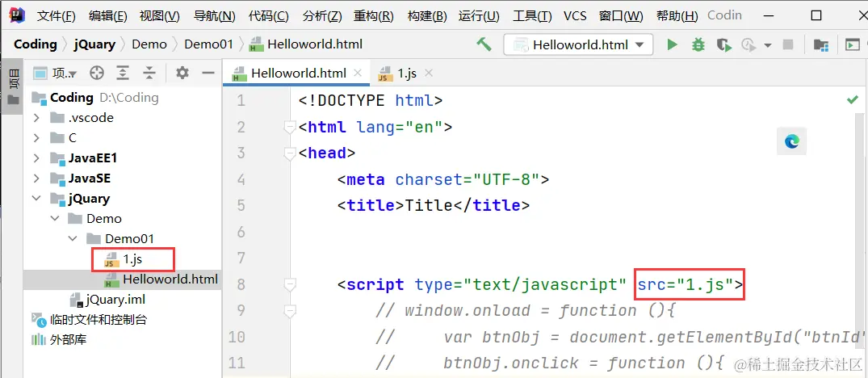Open the 分析(Z) menu
The width and height of the screenshot is (868, 378).
coord(321,16)
